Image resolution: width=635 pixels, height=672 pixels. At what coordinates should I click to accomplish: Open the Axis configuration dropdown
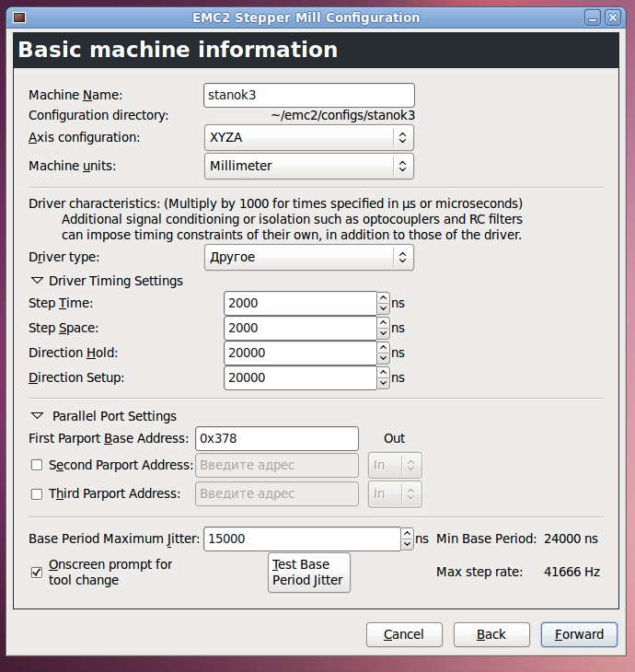[309, 137]
